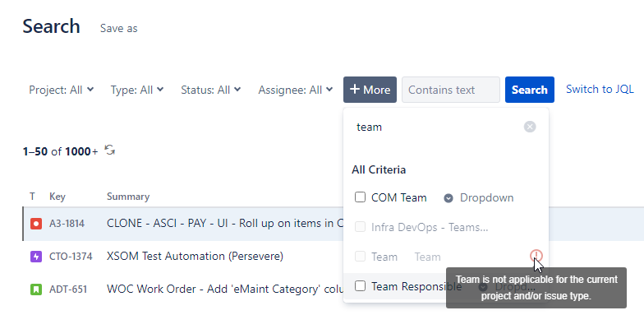The height and width of the screenshot is (315, 644).
Task: Click the disabled Infra DevOps Teams checkbox
Action: click(360, 227)
